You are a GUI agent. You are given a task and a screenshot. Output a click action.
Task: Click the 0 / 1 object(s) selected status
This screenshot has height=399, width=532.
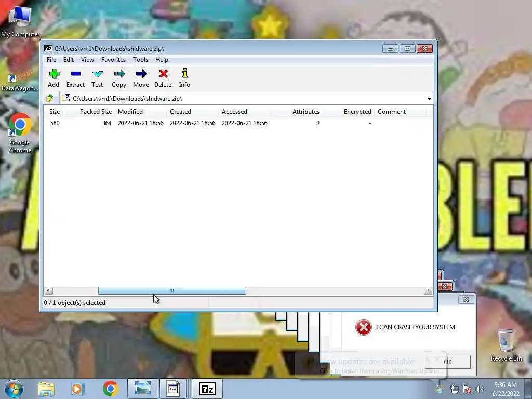point(75,303)
